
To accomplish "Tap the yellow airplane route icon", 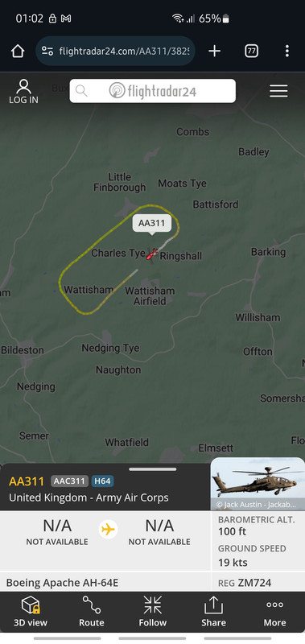I will point(108,530).
